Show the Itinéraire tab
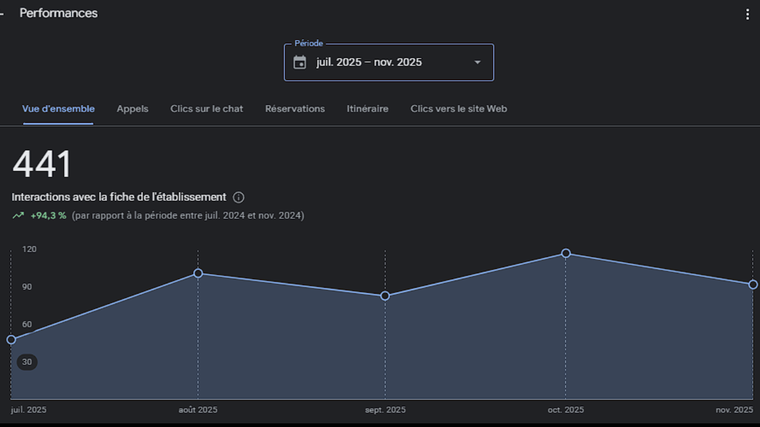Screen dimensions: 760x427 367,108
